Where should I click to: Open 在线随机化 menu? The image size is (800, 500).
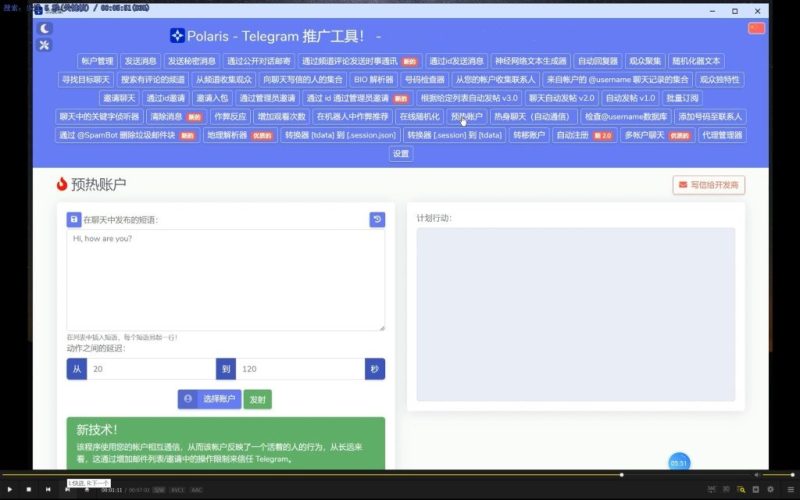pyautogui.click(x=419, y=116)
